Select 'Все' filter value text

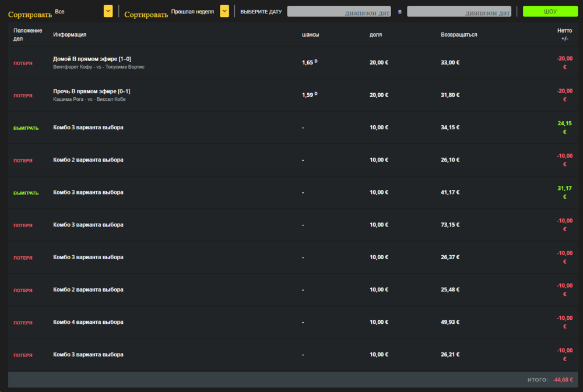59,12
